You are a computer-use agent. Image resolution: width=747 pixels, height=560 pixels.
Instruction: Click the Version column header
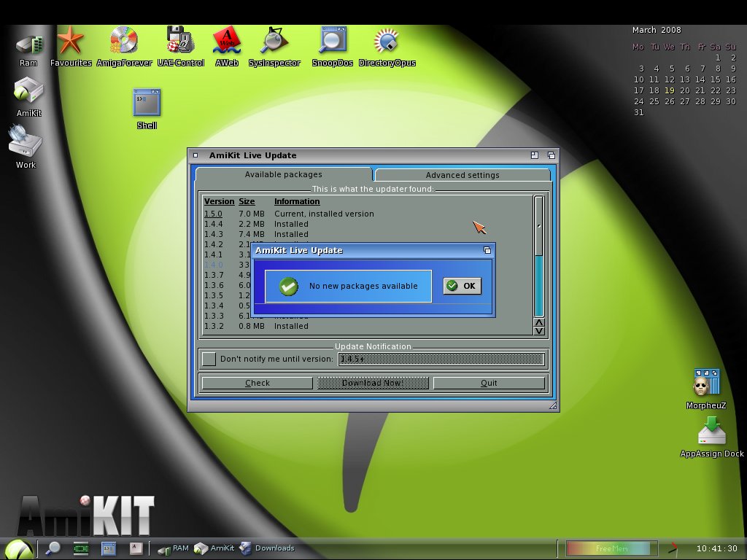(219, 201)
